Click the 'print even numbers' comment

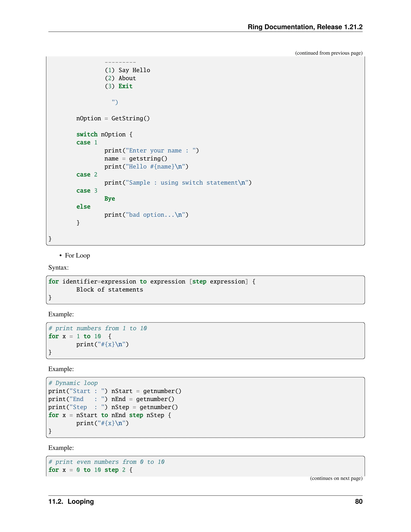tap(107, 462)
